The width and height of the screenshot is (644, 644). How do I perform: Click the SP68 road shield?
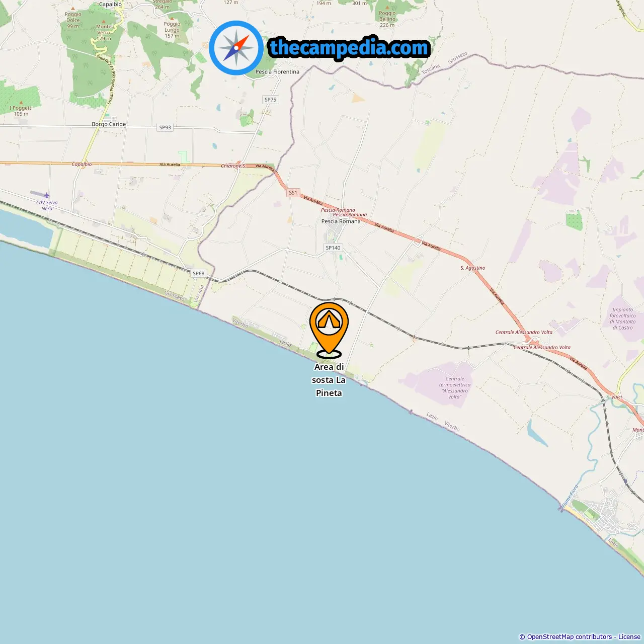coord(199,274)
